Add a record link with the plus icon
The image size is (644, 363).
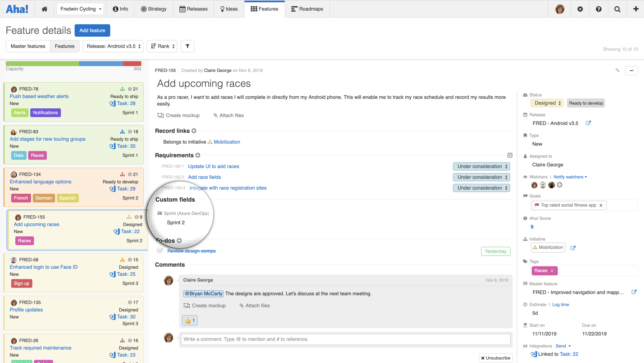pyautogui.click(x=194, y=131)
